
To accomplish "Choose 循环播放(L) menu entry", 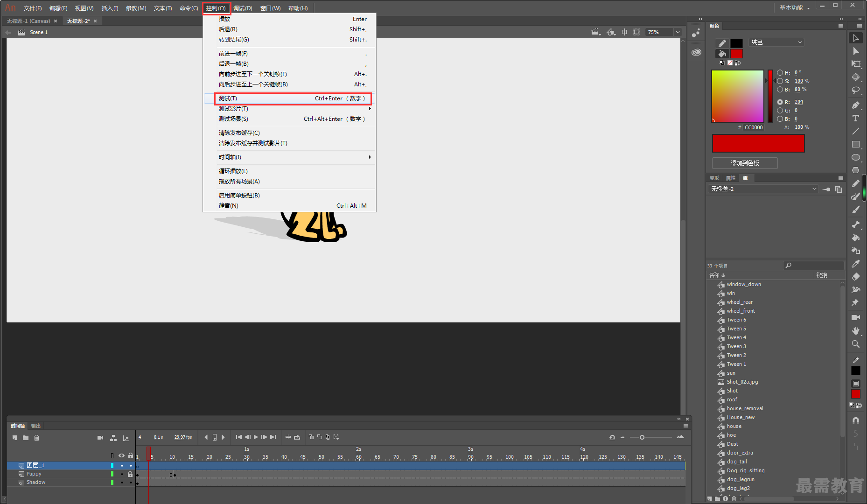I will click(x=289, y=171).
